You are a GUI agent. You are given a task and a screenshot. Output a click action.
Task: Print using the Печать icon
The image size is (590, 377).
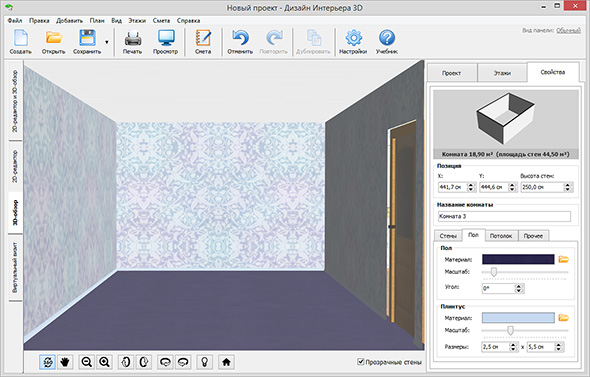132,41
